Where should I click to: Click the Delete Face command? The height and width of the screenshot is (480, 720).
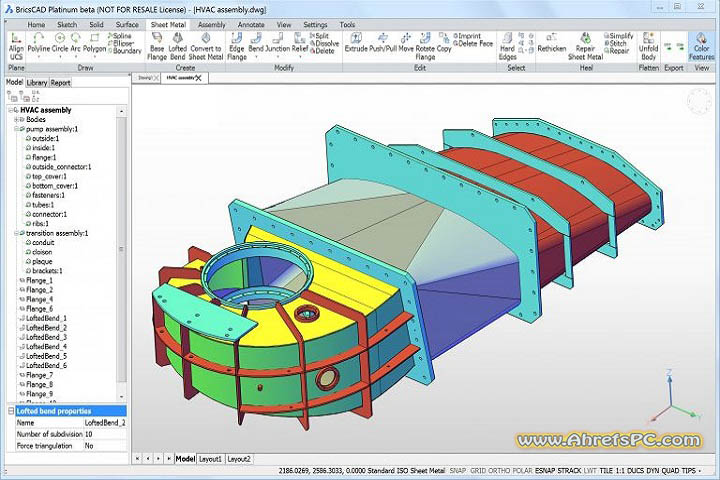pyautogui.click(x=473, y=43)
